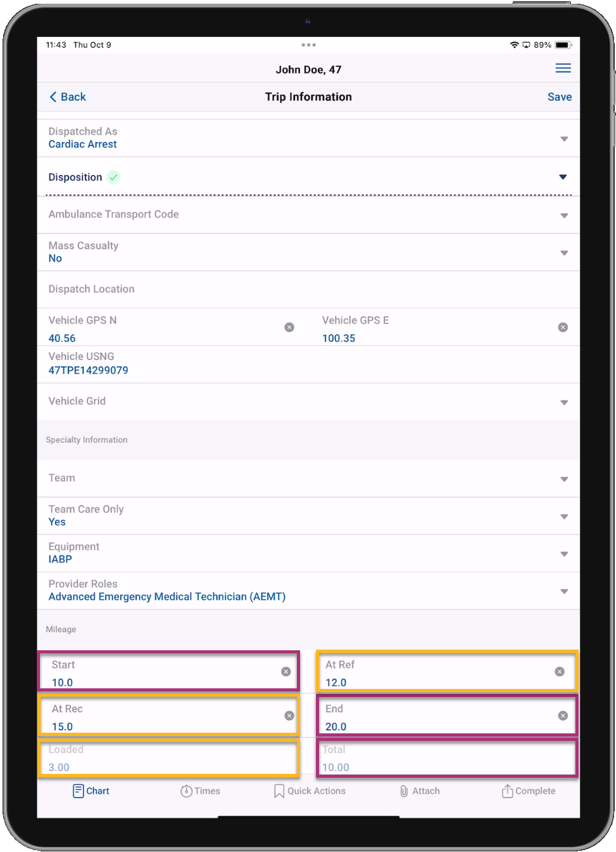The image size is (616, 852).
Task: Clear the End mileage value
Action: coord(563,716)
